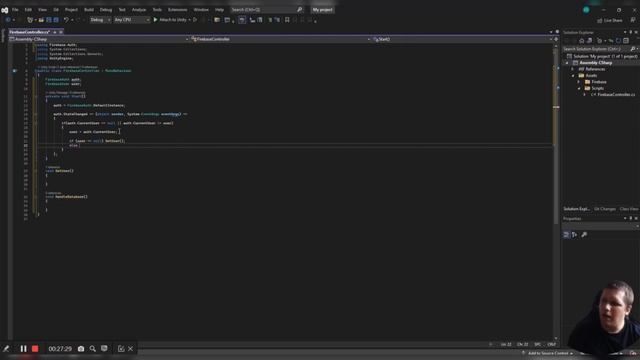Image resolution: width=640 pixels, height=360 pixels.
Task: Open the Analyze menu
Action: [139, 9]
